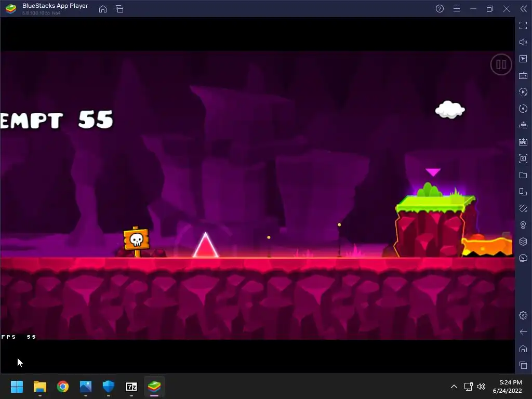Click the Android back arrow in sidebar
The width and height of the screenshot is (532, 399).
(523, 332)
